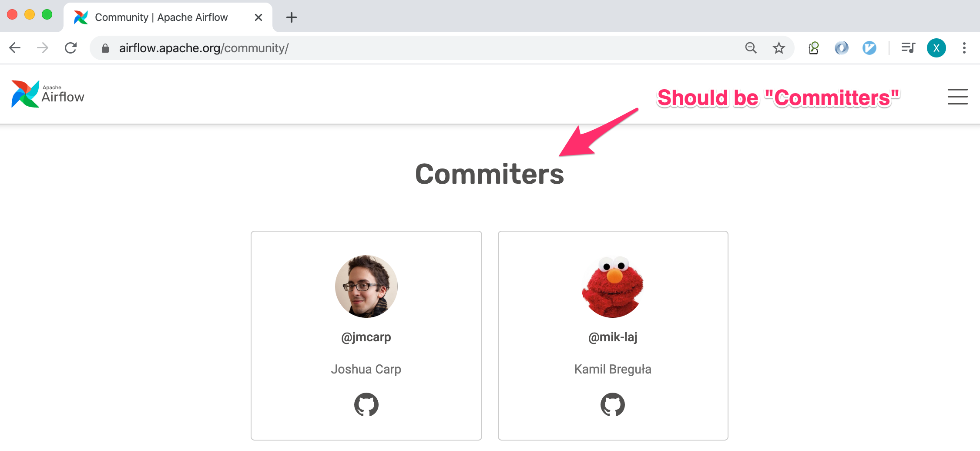Screen dimensions: 980x451
Task: Open Chrome's three-dot menu
Action: click(963, 48)
